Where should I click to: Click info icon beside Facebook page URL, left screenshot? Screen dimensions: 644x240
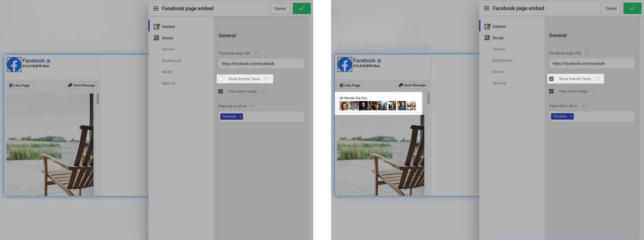click(x=257, y=53)
